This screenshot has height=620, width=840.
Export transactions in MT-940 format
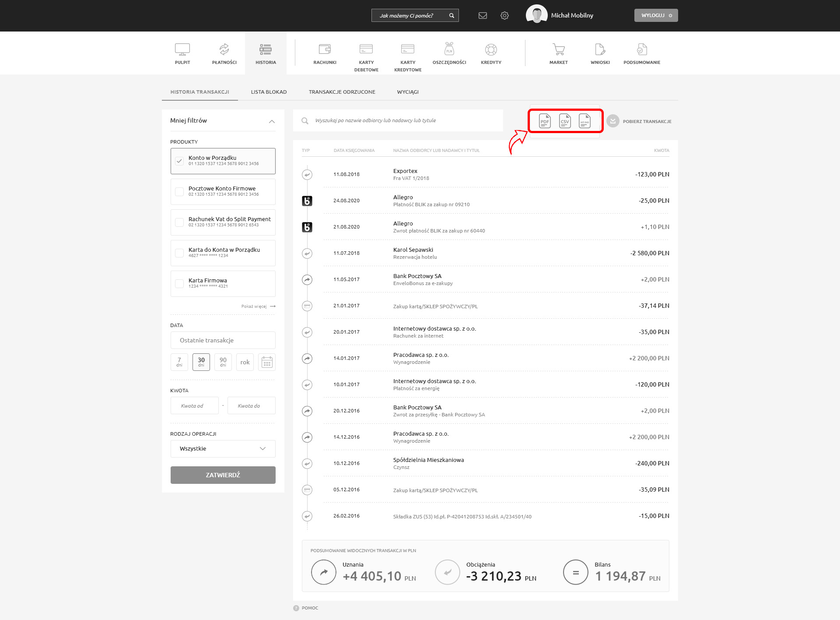tap(584, 121)
